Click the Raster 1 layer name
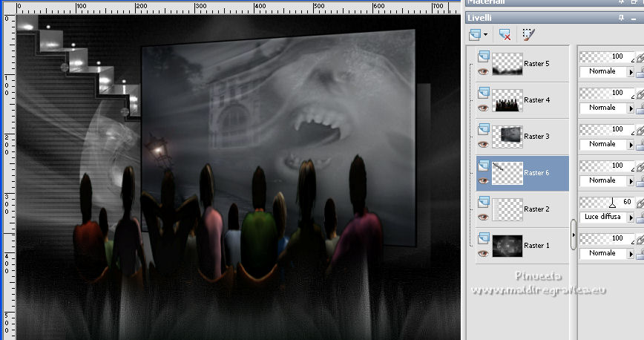The width and height of the screenshot is (644, 340). 536,246
